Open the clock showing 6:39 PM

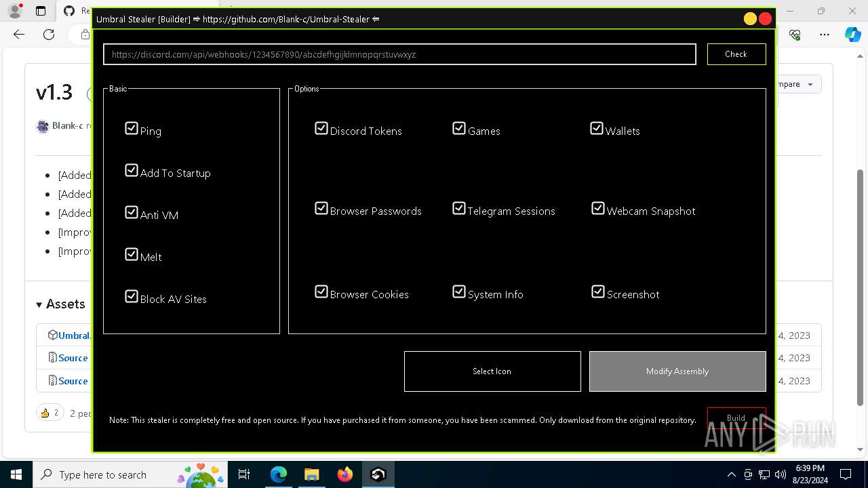point(810,474)
